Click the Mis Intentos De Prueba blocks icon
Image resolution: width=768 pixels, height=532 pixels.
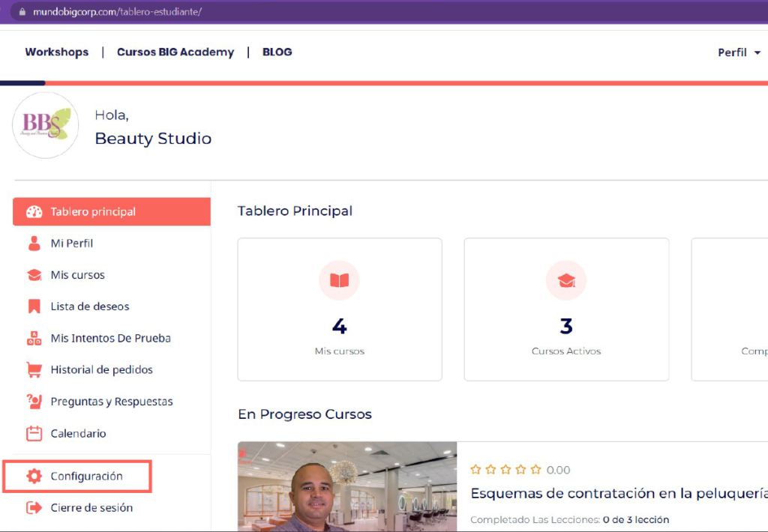(x=34, y=338)
